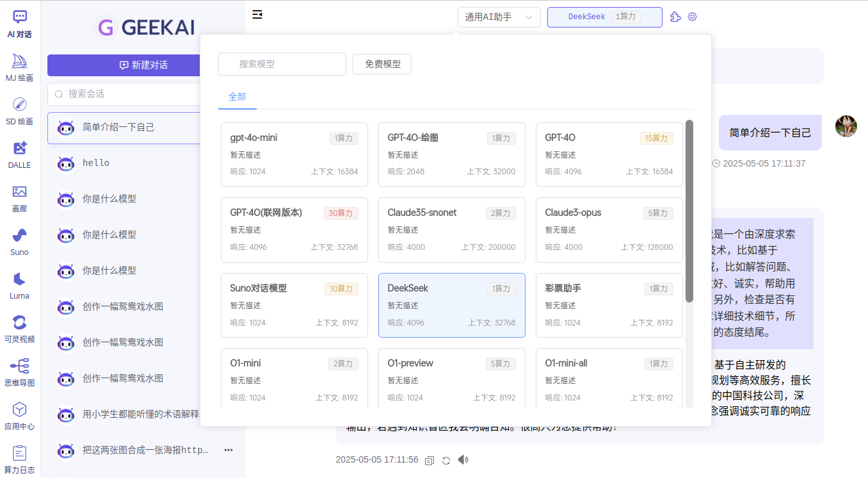
Task: Click the model list scrollbar
Action: [x=689, y=211]
